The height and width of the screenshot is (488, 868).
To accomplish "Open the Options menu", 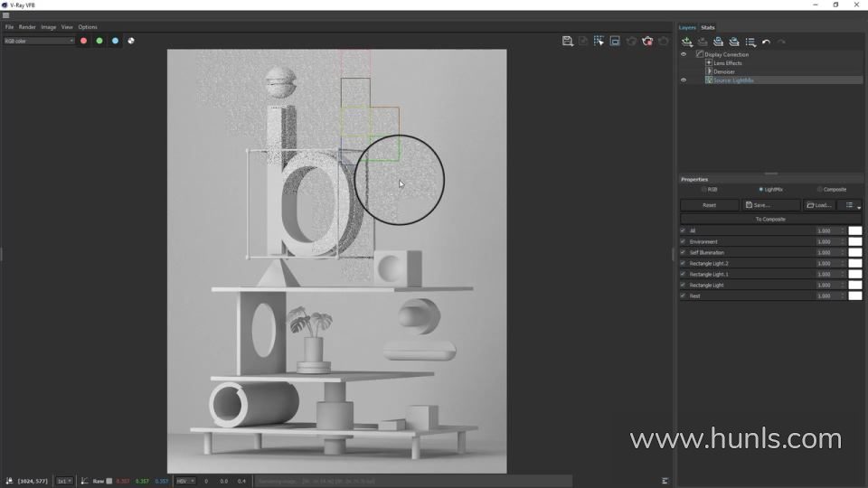I will (88, 27).
